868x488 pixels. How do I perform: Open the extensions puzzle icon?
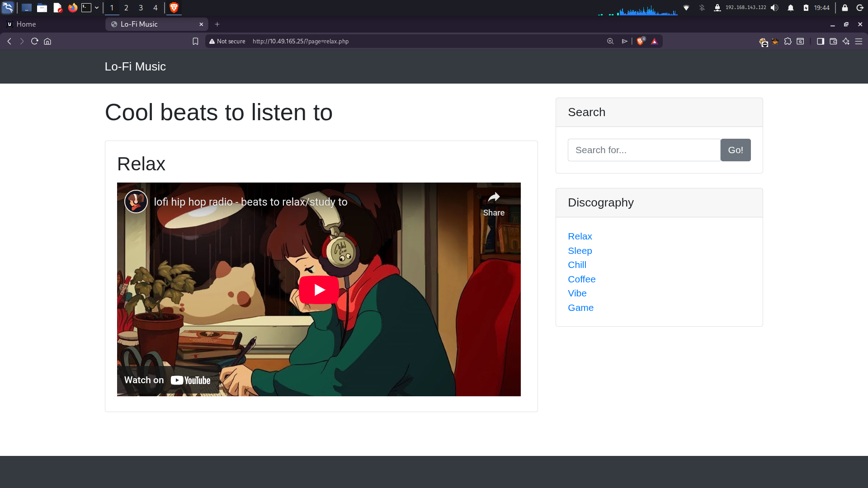tap(788, 41)
